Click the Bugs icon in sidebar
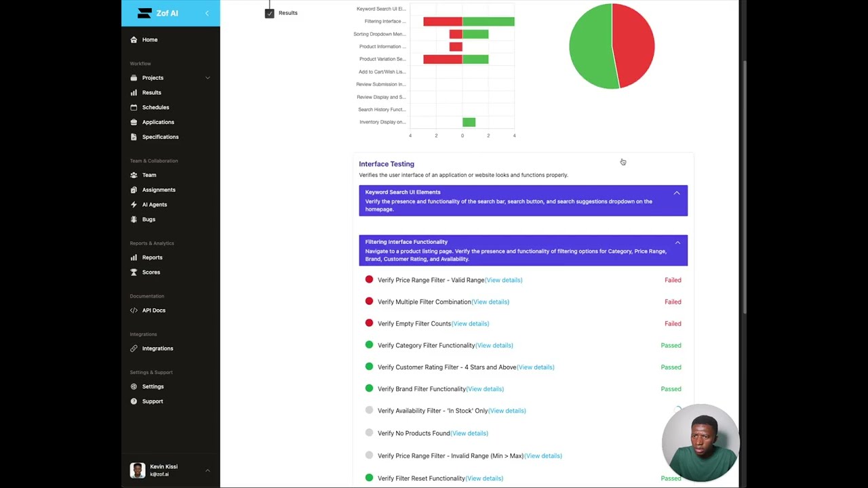The image size is (868, 488). (134, 220)
